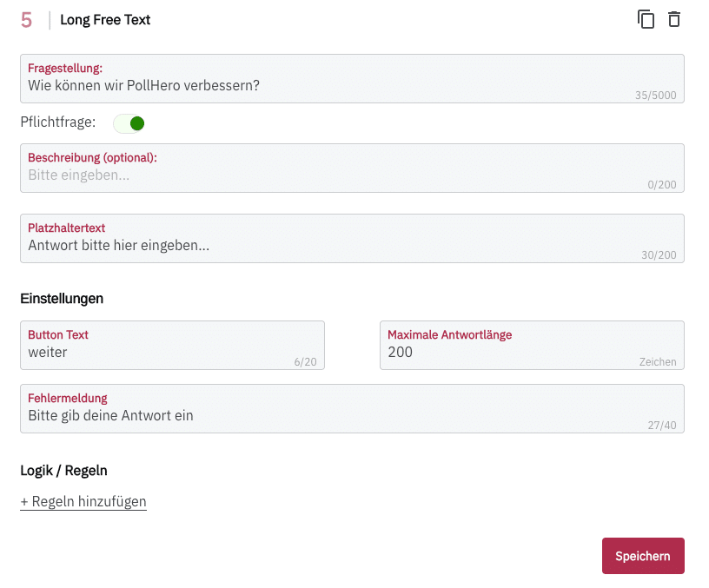Select the 'Long Free Text' title
709x588 pixels.
pos(105,20)
